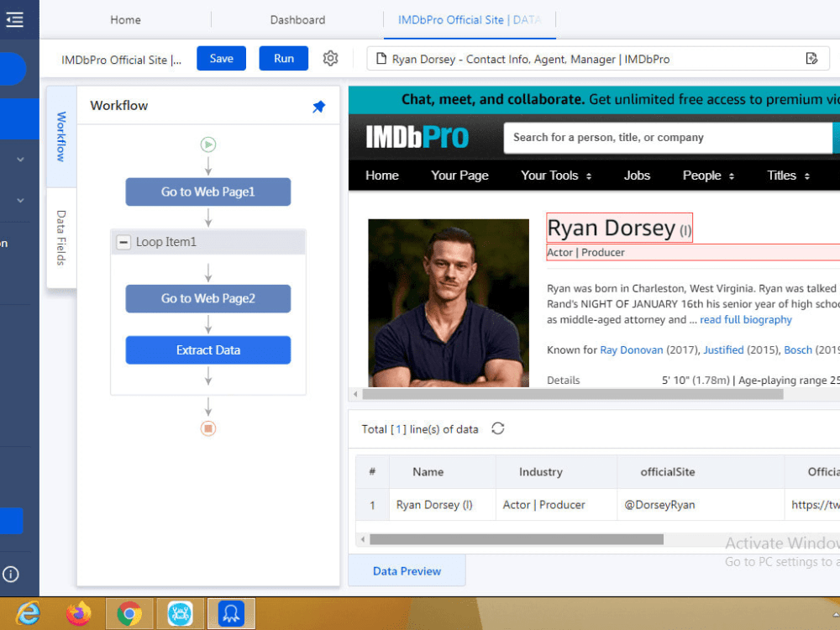Select the Loop Item1 header
Image resolution: width=840 pixels, height=630 pixels.
coord(207,242)
